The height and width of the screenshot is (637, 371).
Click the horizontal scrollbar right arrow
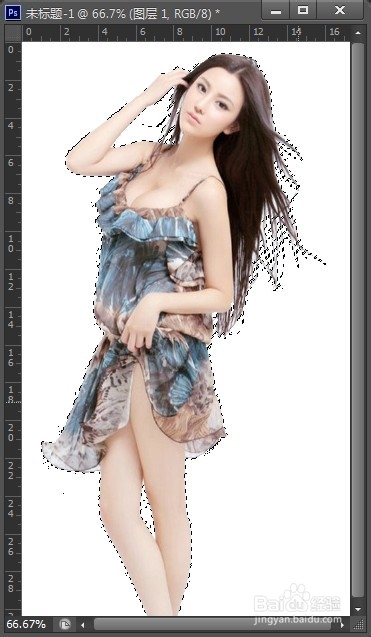pos(343,624)
